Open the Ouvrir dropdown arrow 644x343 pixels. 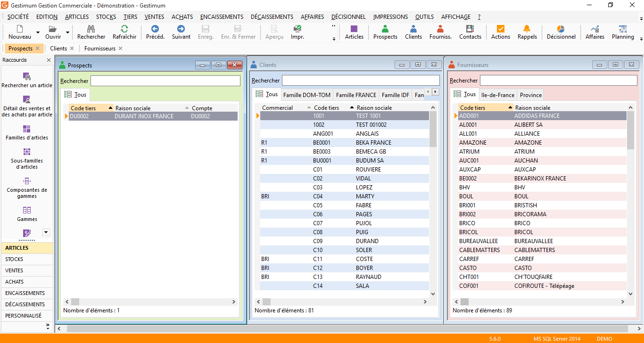[67, 33]
